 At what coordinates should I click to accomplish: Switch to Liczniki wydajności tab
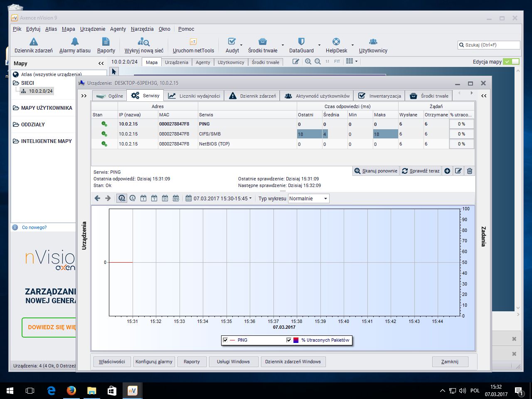[194, 96]
